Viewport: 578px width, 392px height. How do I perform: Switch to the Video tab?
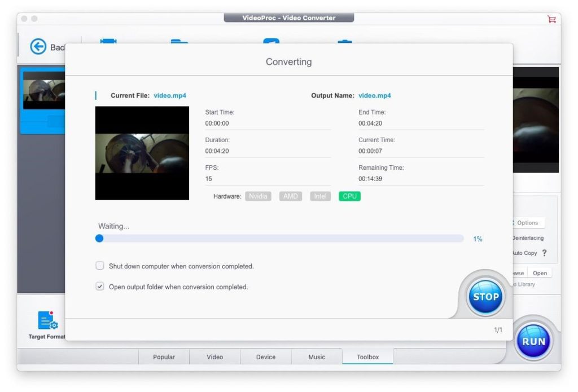coord(214,357)
